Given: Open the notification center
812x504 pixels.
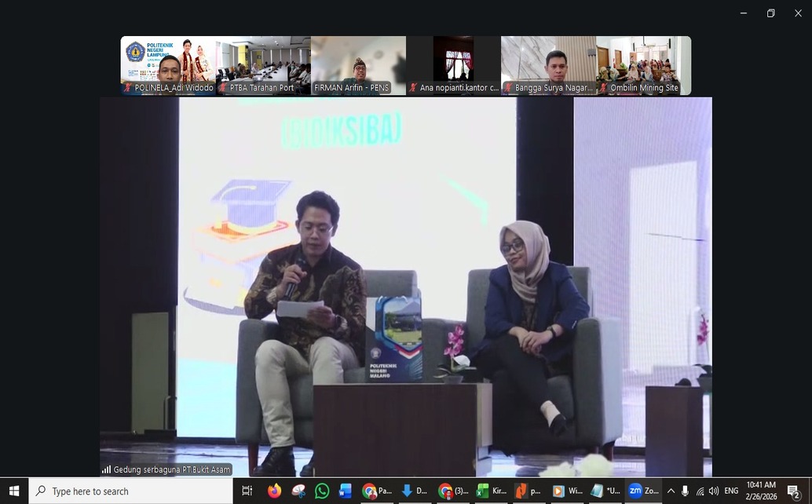Looking at the screenshot, I should [x=793, y=491].
